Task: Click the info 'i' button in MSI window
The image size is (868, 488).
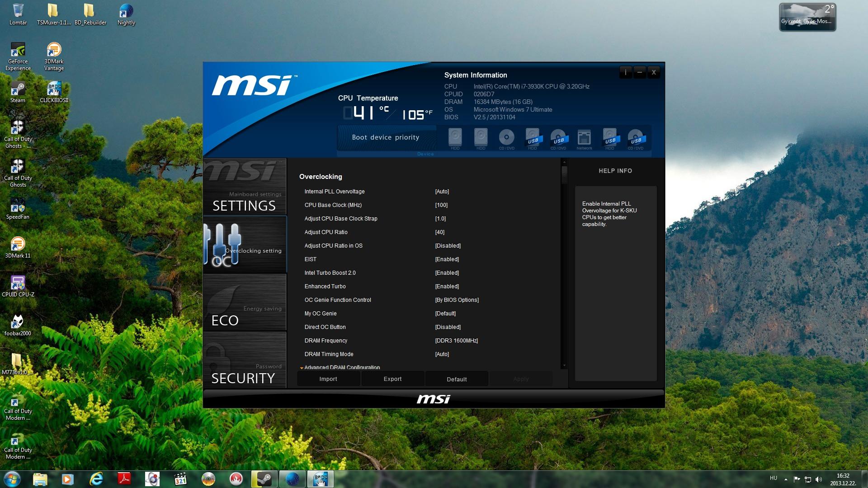Action: click(x=626, y=72)
